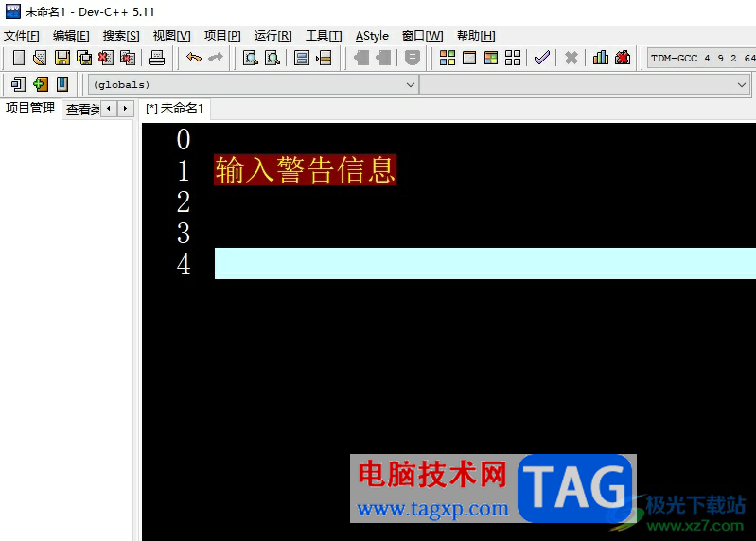The image size is (756, 541).
Task: Close all open files
Action: coord(128,58)
